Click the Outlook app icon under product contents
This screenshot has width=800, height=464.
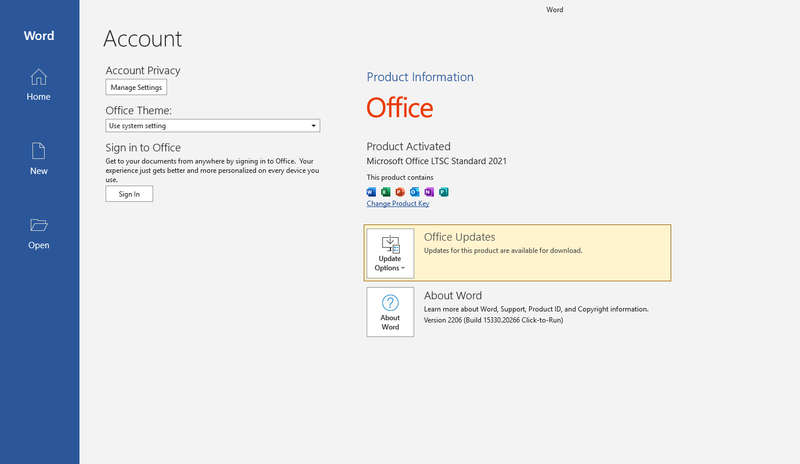(415, 192)
